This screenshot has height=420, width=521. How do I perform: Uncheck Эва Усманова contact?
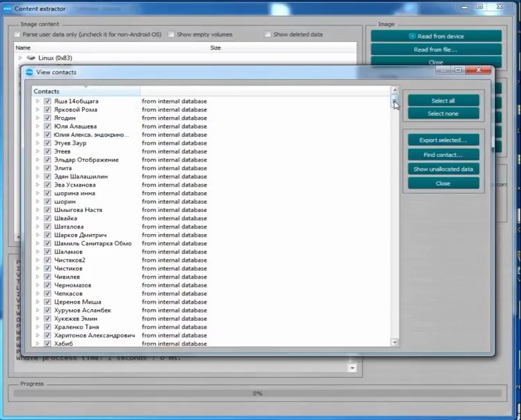pos(48,185)
